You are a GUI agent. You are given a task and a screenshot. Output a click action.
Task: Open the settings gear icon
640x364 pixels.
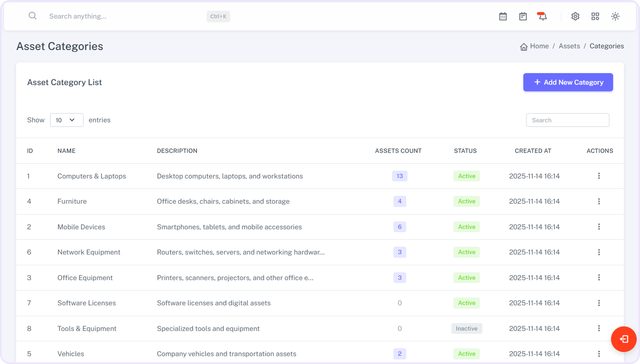click(x=575, y=17)
